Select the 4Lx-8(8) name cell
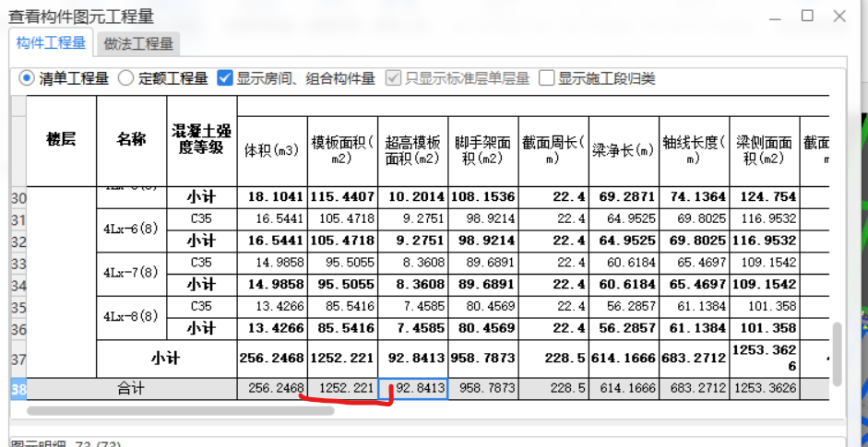The image size is (868, 447). click(132, 318)
